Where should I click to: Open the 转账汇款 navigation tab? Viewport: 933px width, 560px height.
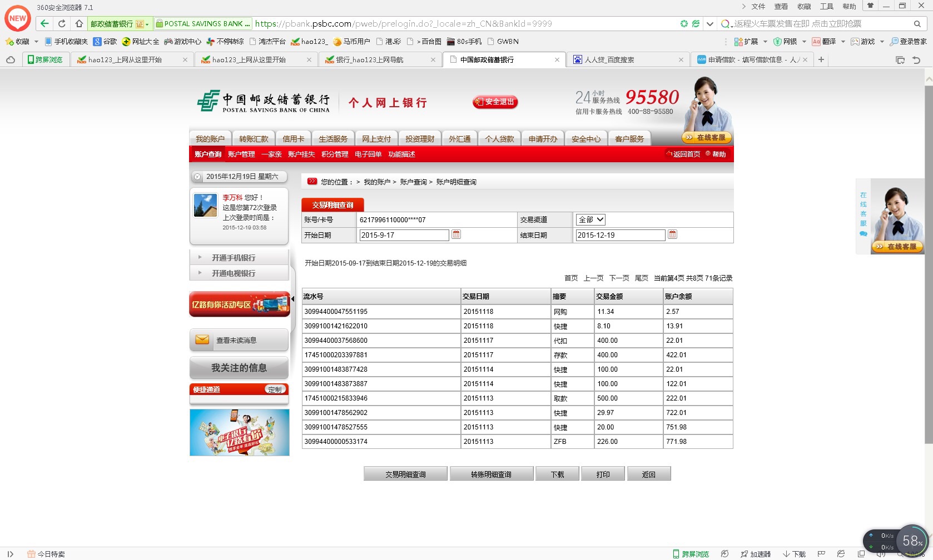(x=254, y=138)
